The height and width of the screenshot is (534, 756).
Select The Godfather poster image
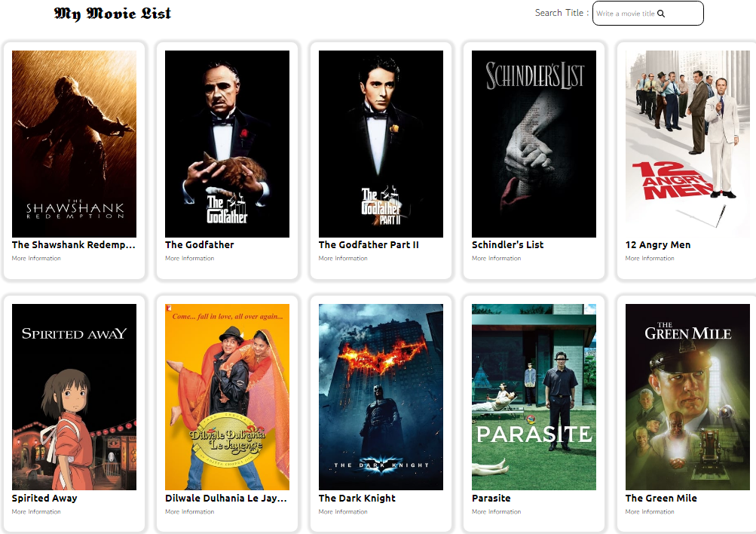pos(227,144)
